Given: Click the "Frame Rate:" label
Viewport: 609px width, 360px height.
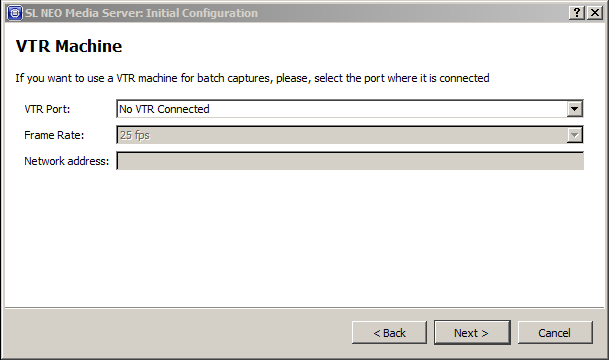Looking at the screenshot, I should coord(54,135).
